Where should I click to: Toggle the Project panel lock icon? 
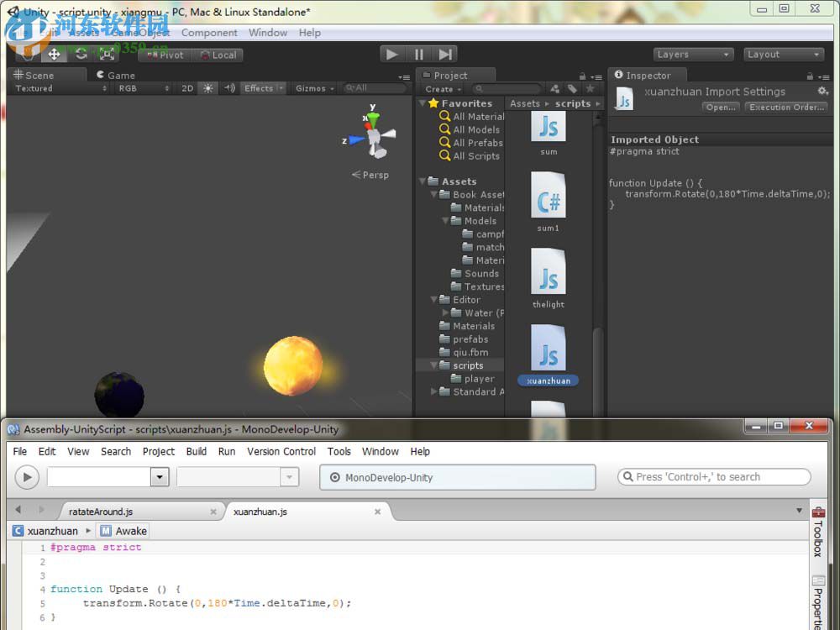pyautogui.click(x=582, y=76)
